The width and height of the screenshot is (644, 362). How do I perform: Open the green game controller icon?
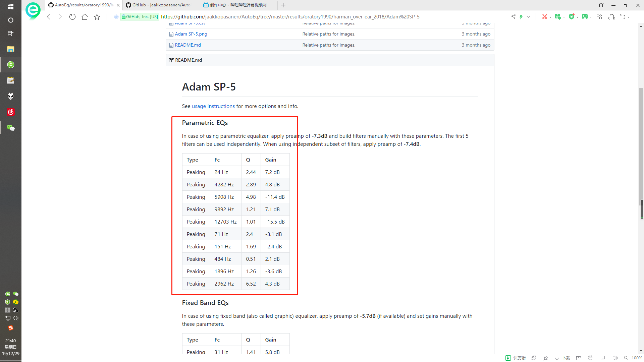(x=585, y=17)
